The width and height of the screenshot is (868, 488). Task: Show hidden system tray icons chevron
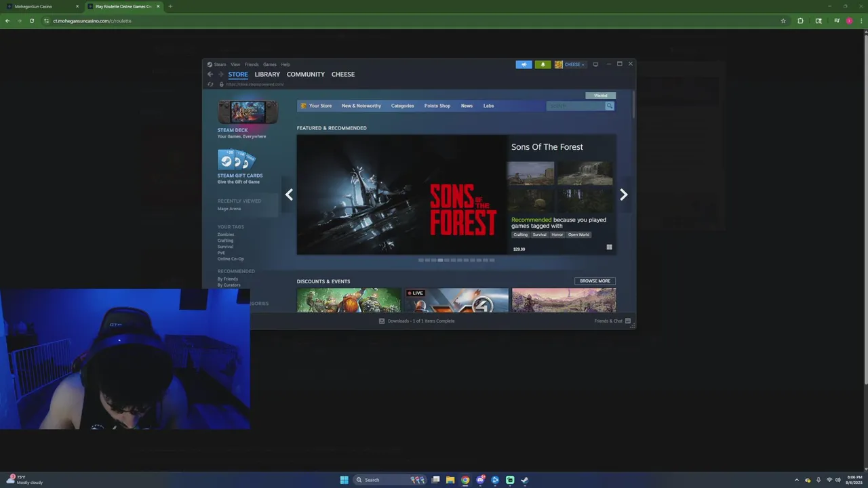(797, 480)
